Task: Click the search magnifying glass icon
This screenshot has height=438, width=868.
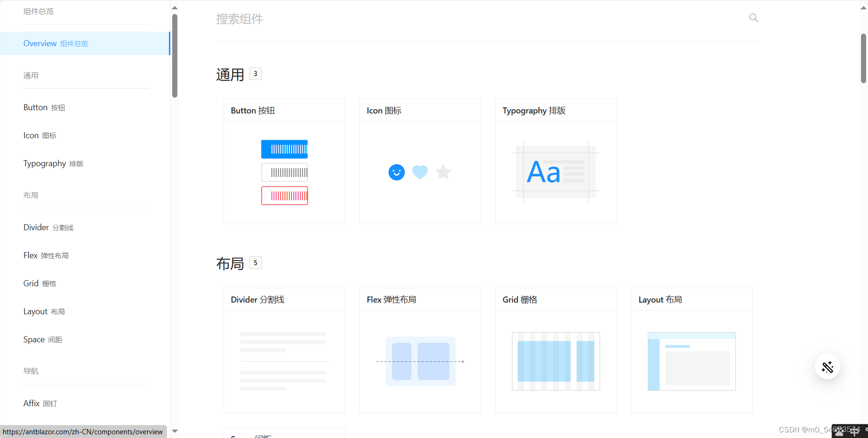Action: click(753, 18)
